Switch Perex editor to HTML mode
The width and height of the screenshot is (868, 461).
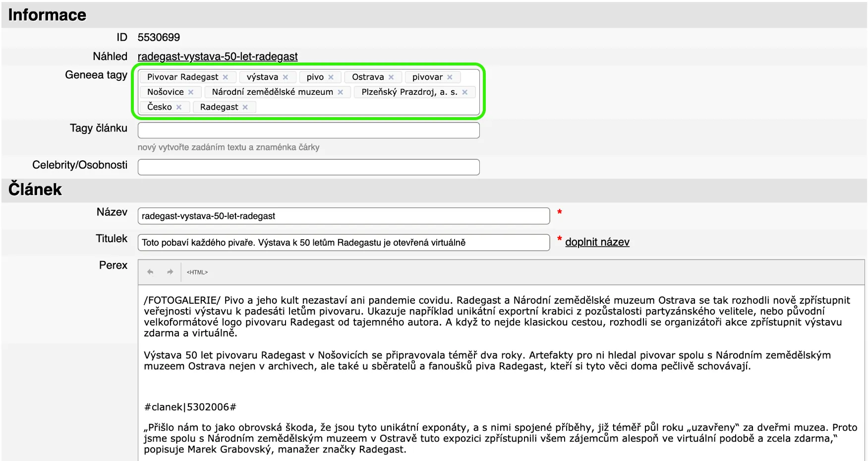[197, 272]
